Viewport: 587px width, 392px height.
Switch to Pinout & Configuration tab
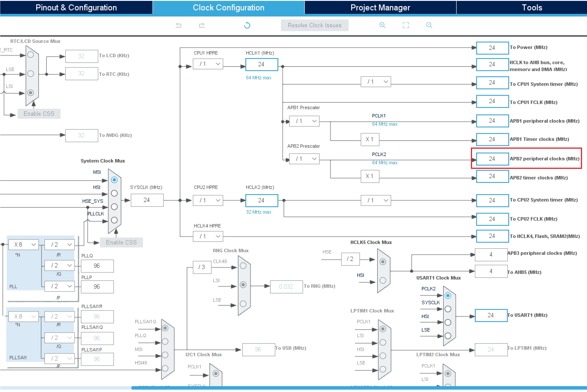click(76, 8)
